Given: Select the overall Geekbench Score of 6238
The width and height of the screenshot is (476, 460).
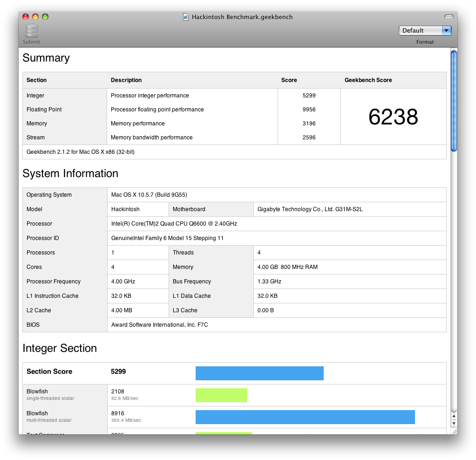Looking at the screenshot, I should tap(393, 117).
